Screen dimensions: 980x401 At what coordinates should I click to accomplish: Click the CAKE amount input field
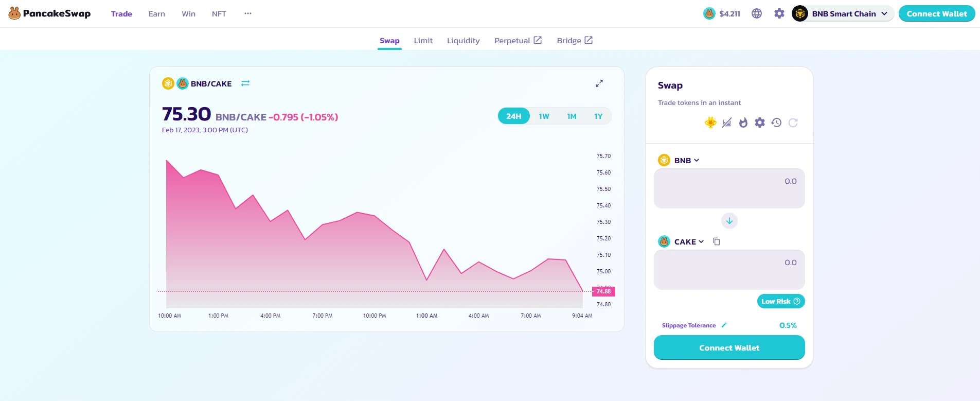tap(729, 270)
